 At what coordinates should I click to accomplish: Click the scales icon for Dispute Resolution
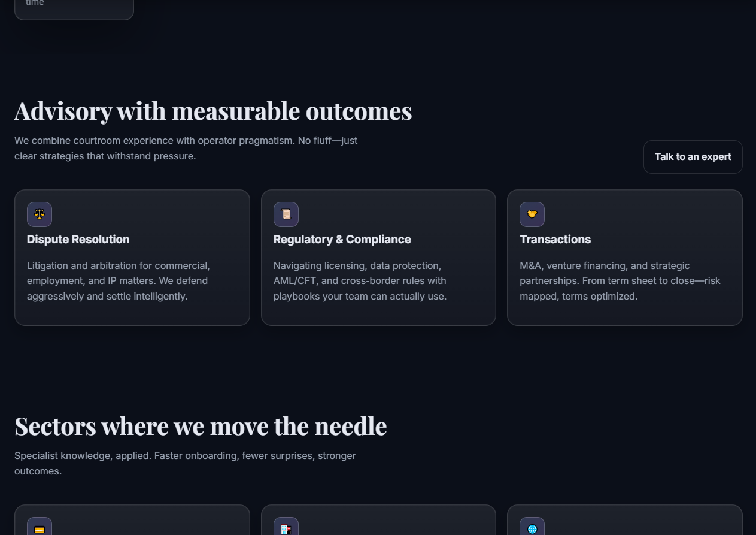(40, 214)
